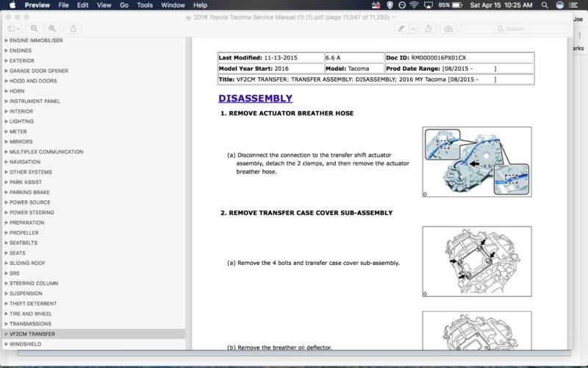Expand the ENGINES section

[6, 50]
